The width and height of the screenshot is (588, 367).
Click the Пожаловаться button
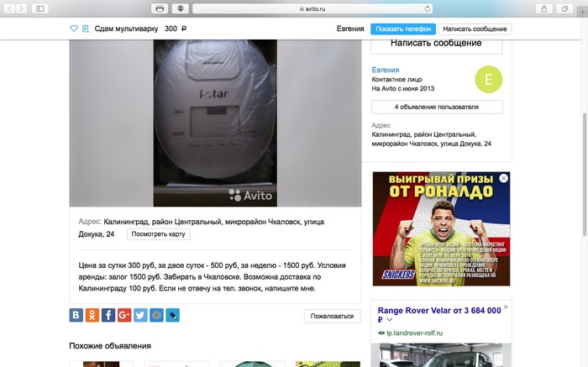coord(332,316)
